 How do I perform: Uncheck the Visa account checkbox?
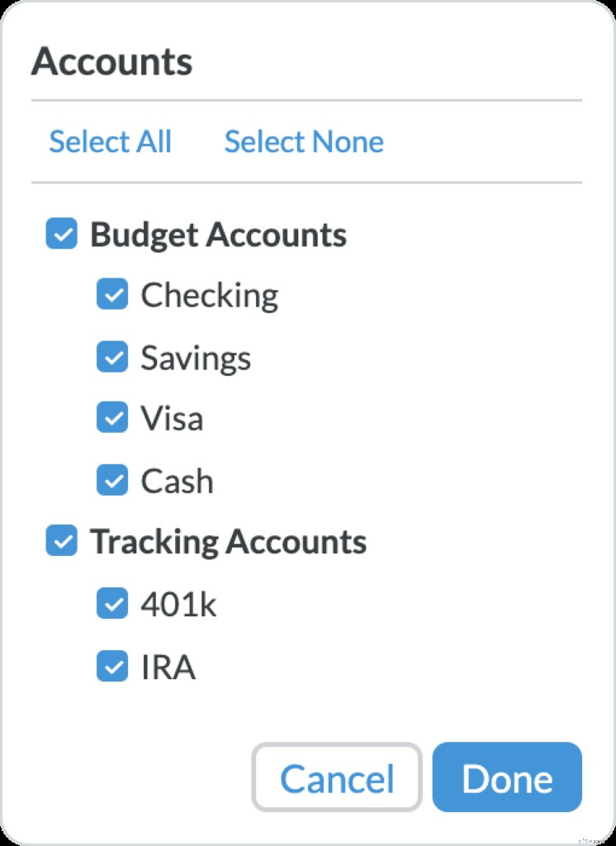click(113, 418)
